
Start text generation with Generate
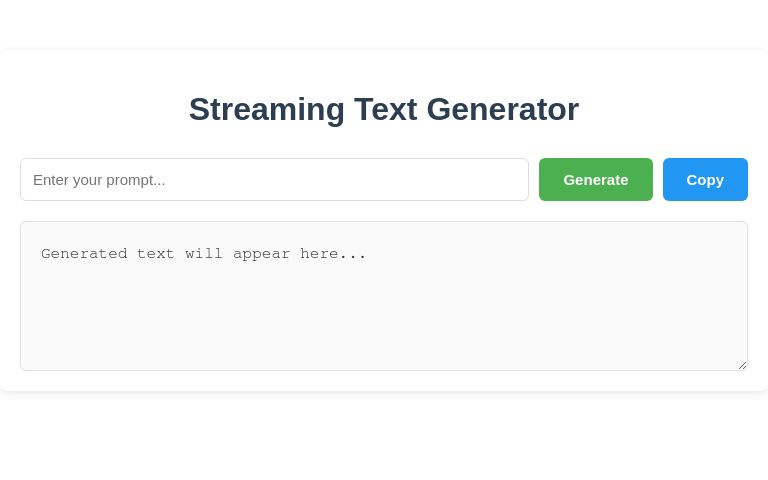coord(595,180)
